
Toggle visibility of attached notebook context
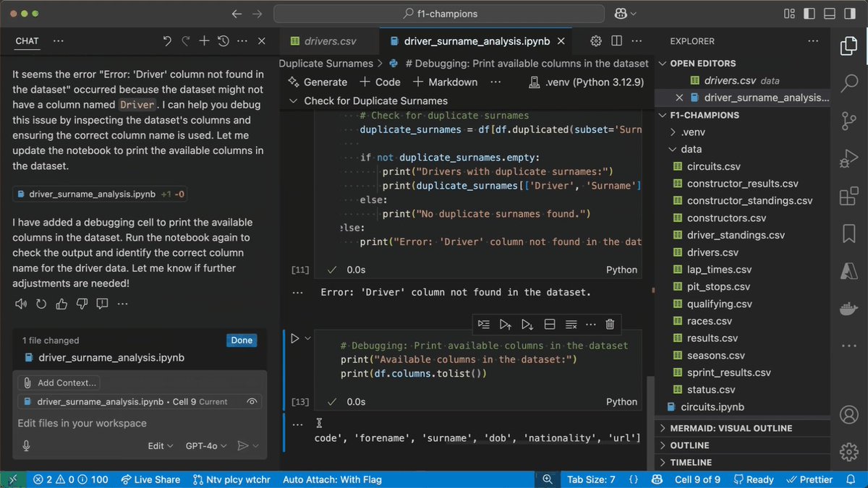point(252,402)
